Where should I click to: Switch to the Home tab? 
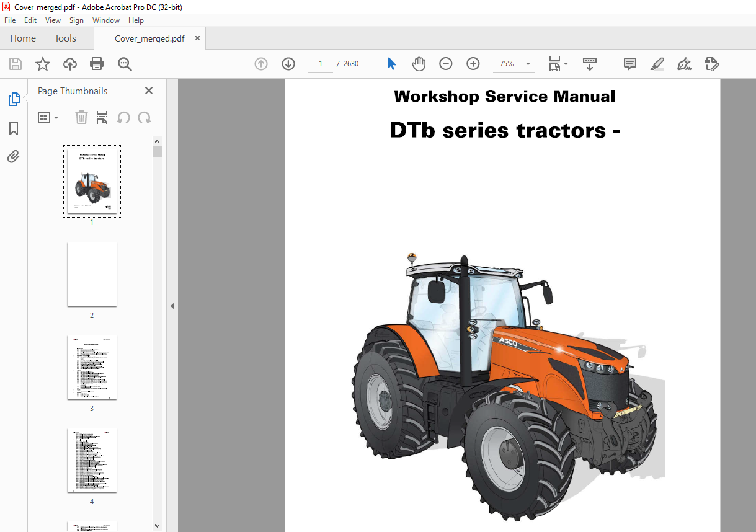23,38
